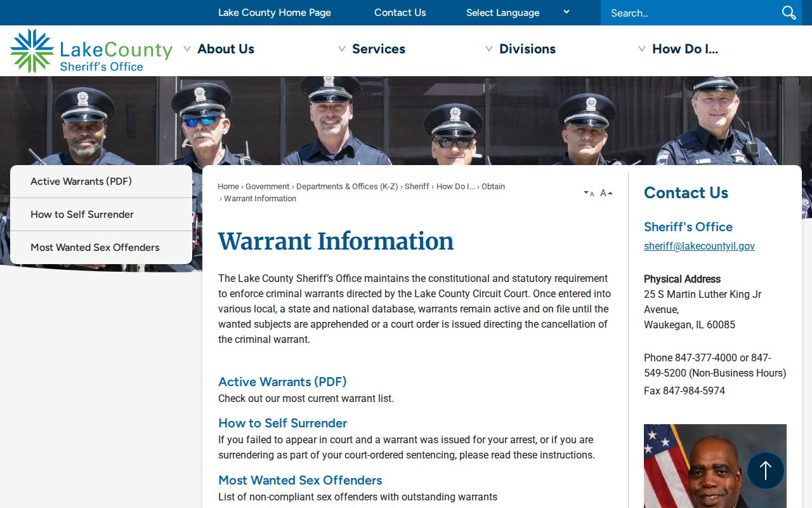Expand the How Do I... menu chevron
The width and height of the screenshot is (812, 508).
[x=642, y=49]
